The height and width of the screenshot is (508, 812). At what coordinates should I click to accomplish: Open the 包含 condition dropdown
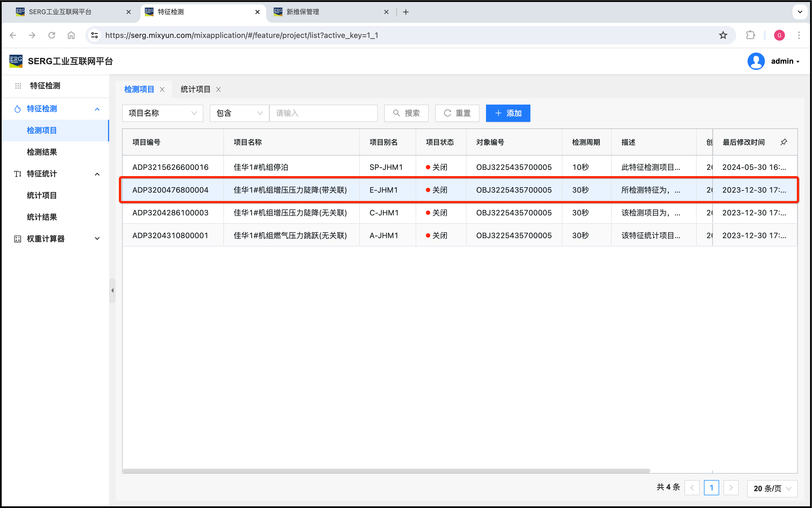(x=239, y=113)
